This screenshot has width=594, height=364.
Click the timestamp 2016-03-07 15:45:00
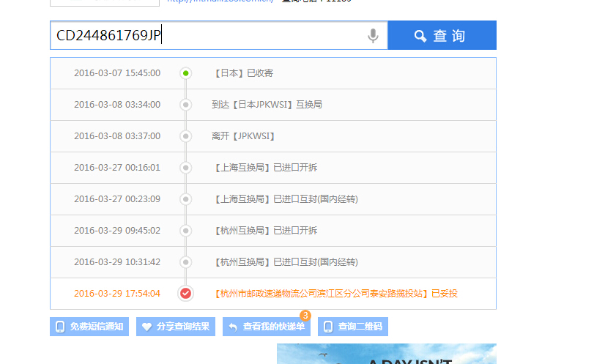[117, 73]
